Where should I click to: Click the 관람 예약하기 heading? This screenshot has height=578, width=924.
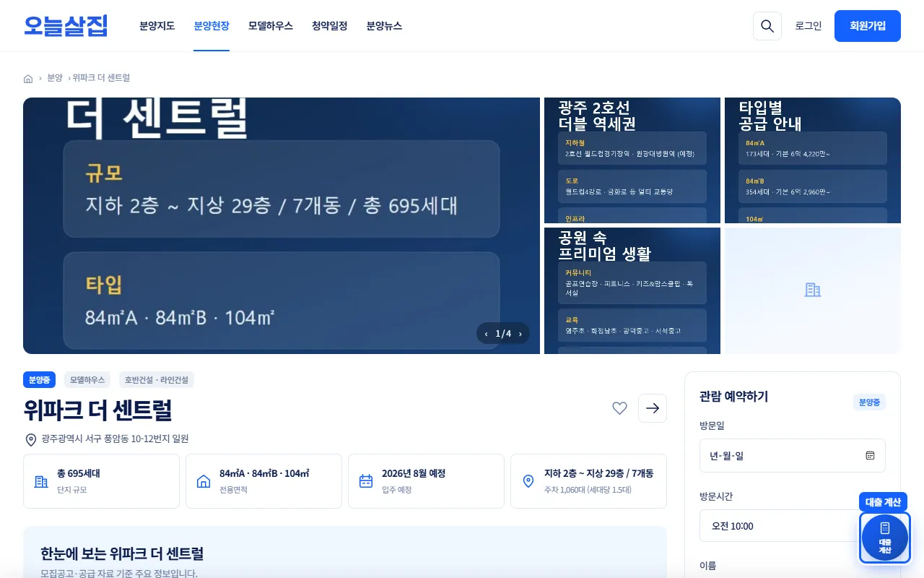pyautogui.click(x=733, y=397)
